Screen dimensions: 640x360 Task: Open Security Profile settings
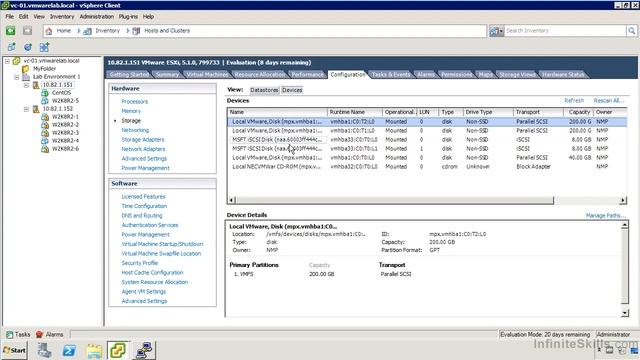(x=140, y=263)
